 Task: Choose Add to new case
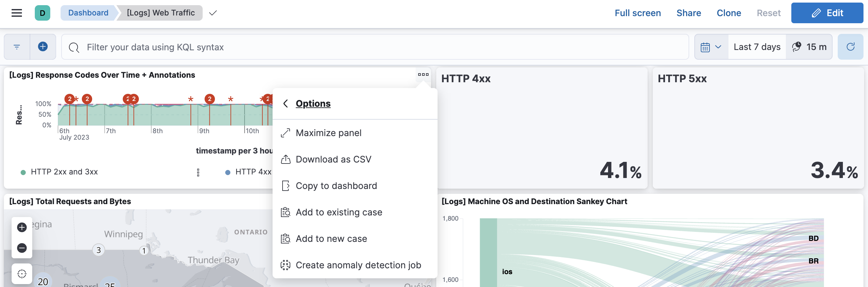pyautogui.click(x=355, y=239)
